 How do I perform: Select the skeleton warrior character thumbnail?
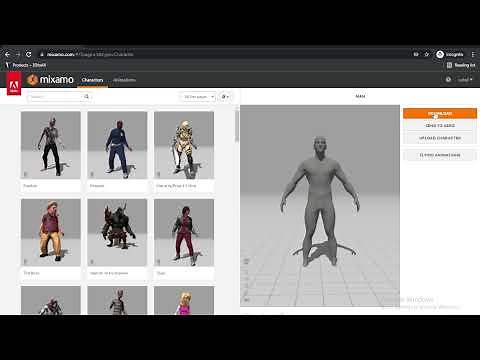tap(184, 145)
